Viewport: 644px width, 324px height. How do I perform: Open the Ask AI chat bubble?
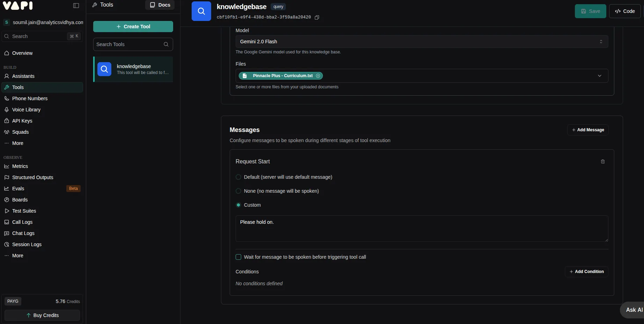(633, 310)
